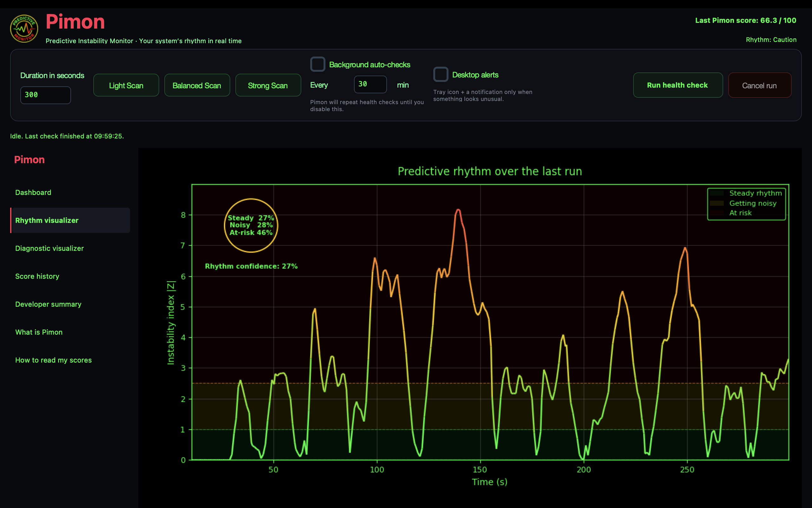This screenshot has width=812, height=508.
Task: Click the Steady/Noisy/At-risk percentage circle
Action: point(251,225)
